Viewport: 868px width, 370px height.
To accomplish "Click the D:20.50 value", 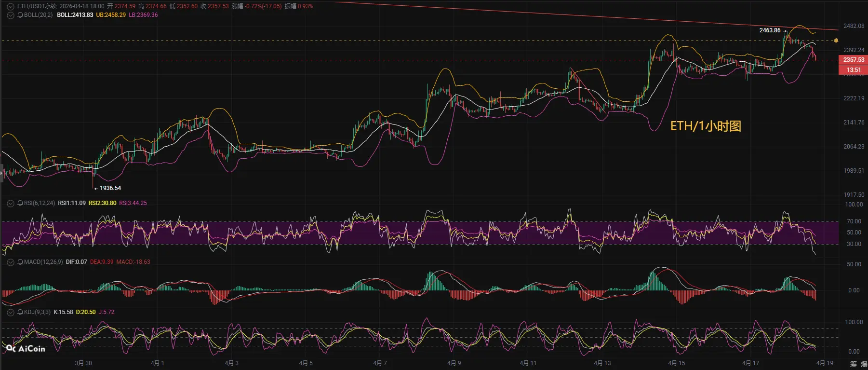I will pos(86,312).
